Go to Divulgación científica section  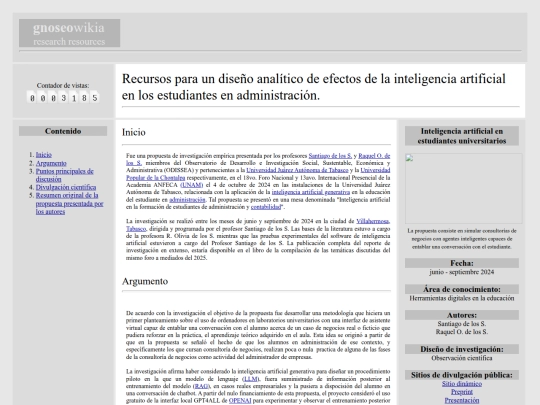[66, 187]
